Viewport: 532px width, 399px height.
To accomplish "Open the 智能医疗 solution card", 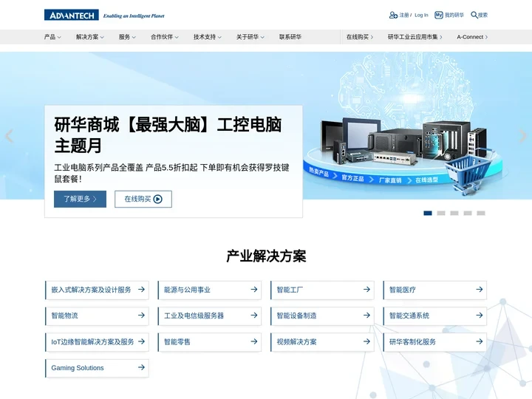I will point(435,290).
